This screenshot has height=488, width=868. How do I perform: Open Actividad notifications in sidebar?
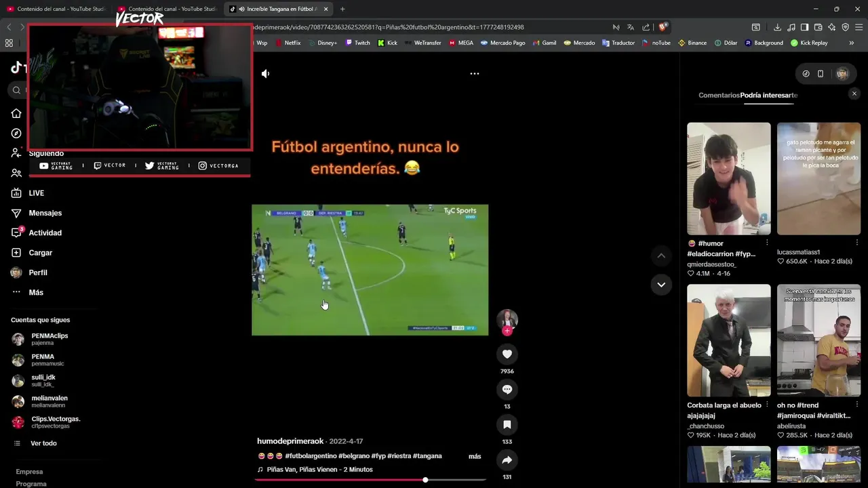(x=45, y=232)
